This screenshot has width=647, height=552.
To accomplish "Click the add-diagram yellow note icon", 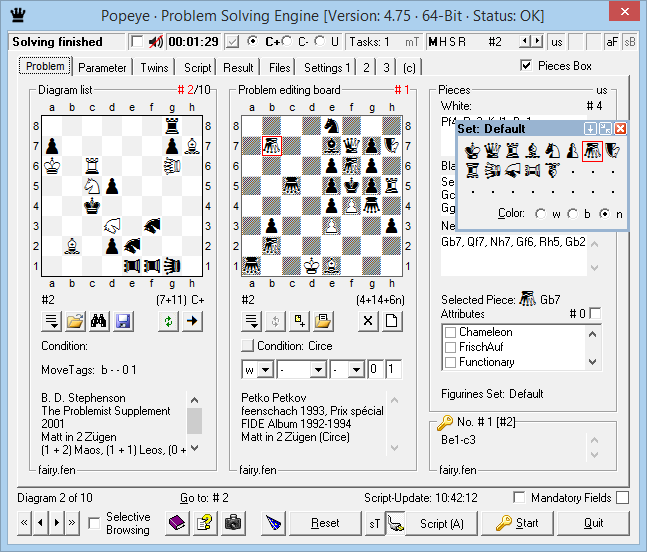I will [x=300, y=321].
